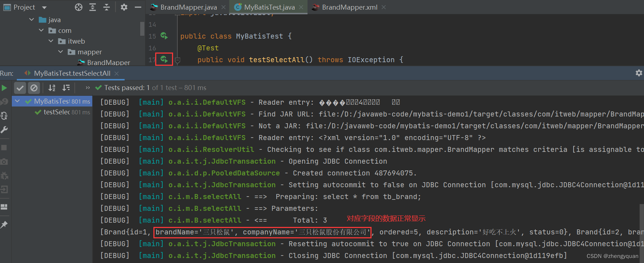The image size is (644, 263).
Task: Collapse the itweb package node
Action: click(51, 41)
